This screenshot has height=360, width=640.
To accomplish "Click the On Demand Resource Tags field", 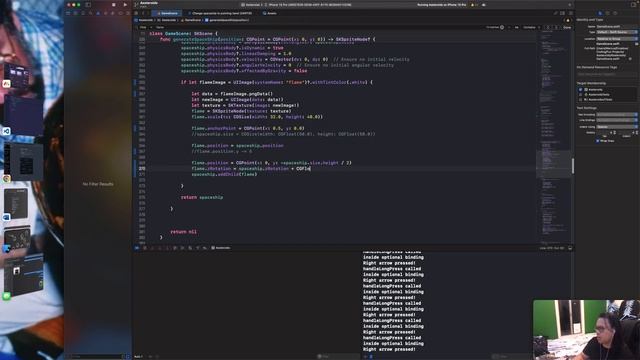I will (x=607, y=74).
